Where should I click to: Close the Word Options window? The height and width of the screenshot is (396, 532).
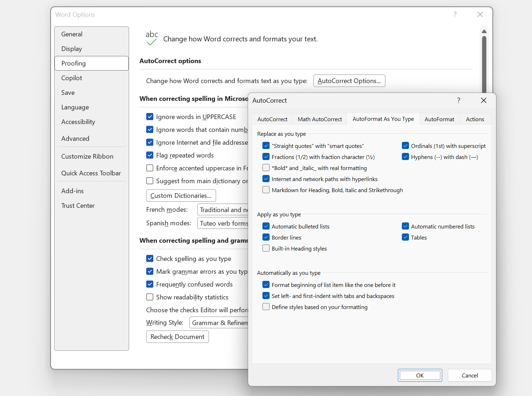[x=480, y=15]
